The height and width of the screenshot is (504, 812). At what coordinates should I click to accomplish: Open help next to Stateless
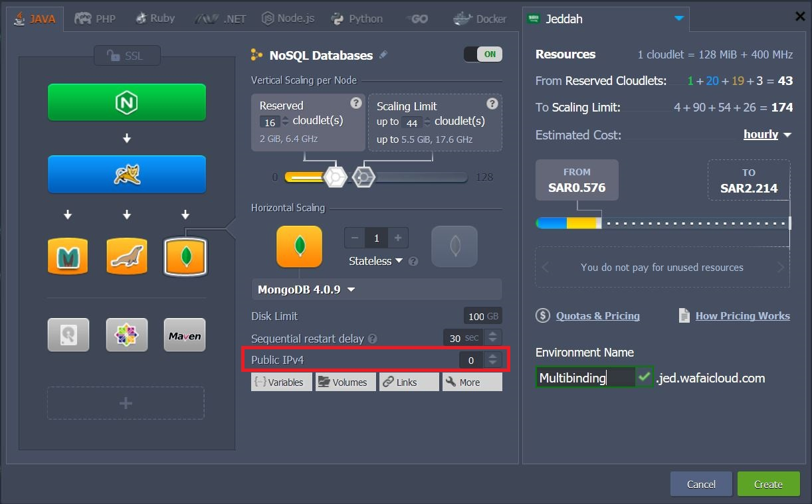click(413, 262)
